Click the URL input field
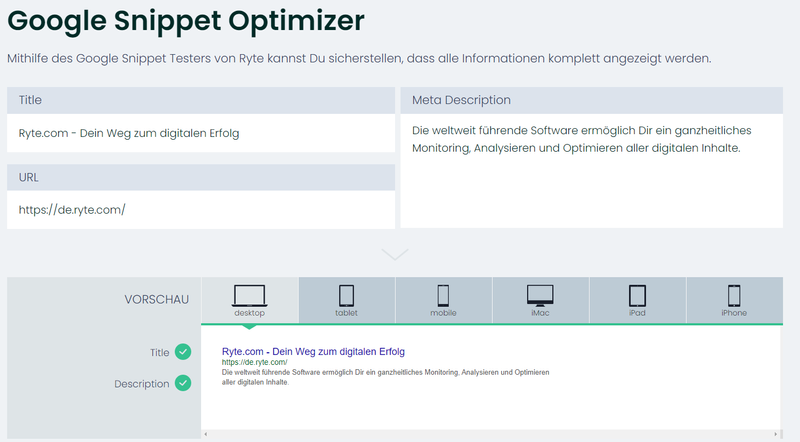Screen dimensions: 800x442 (x=201, y=210)
